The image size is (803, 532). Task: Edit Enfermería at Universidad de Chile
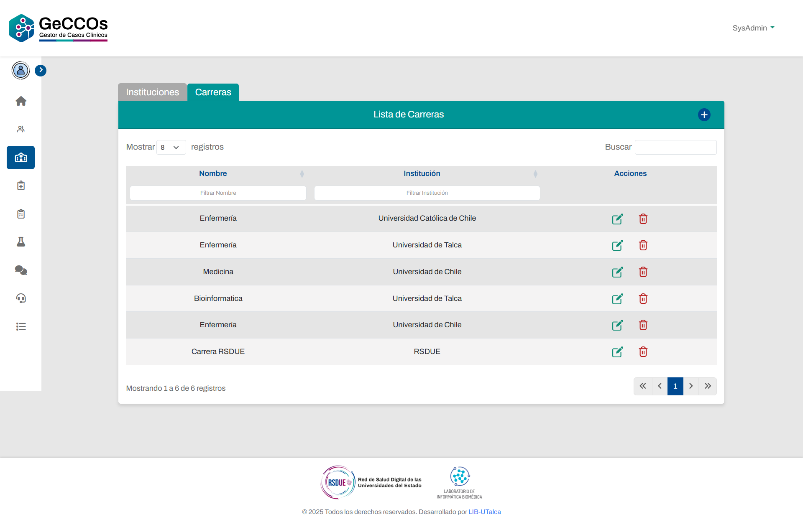click(x=618, y=325)
